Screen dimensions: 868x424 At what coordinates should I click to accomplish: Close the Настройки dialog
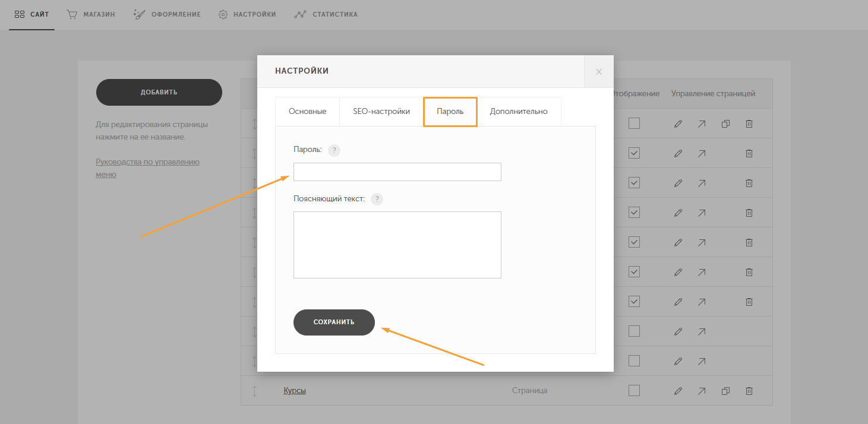599,72
